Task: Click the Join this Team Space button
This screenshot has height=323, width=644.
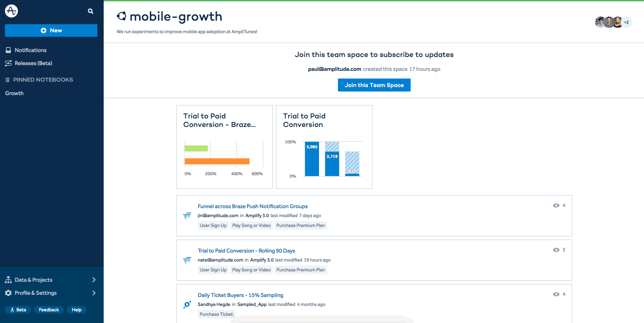Action: click(374, 85)
